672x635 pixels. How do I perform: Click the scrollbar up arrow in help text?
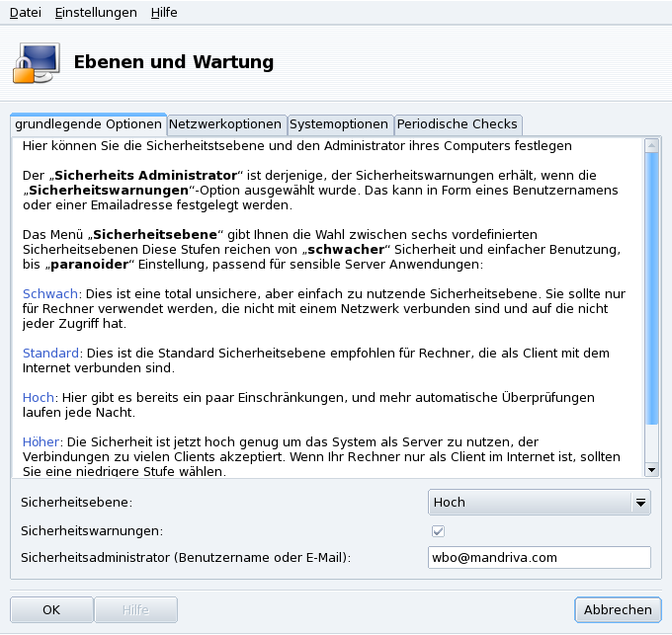pyautogui.click(x=651, y=146)
